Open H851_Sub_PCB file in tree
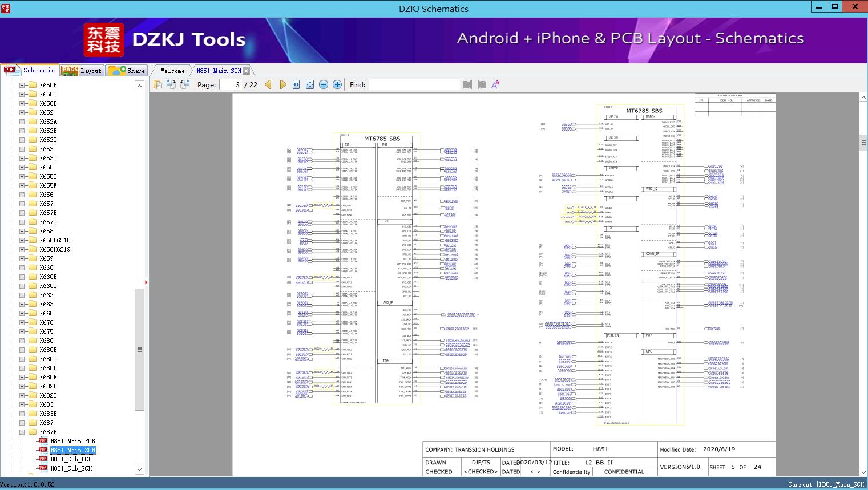The width and height of the screenshot is (868, 490). 71,459
